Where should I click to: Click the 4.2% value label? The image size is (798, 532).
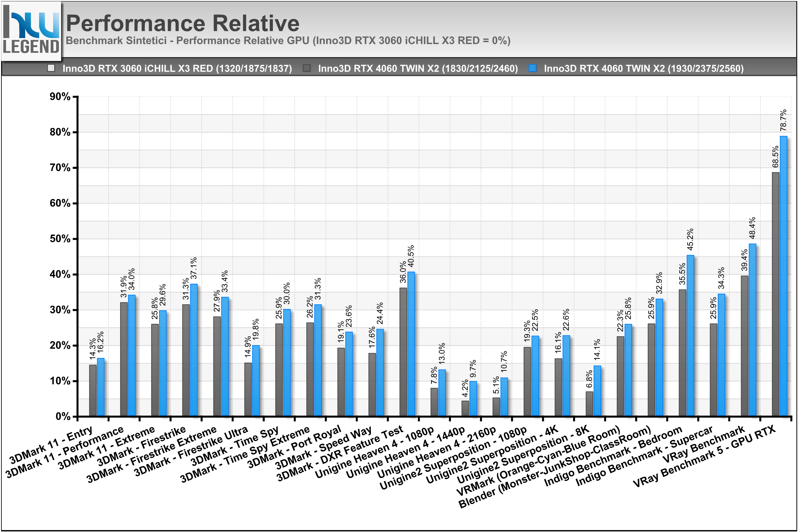tap(465, 388)
